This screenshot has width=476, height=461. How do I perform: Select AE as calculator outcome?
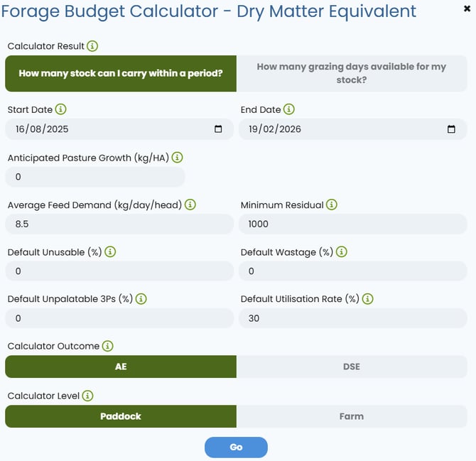pyautogui.click(x=121, y=367)
